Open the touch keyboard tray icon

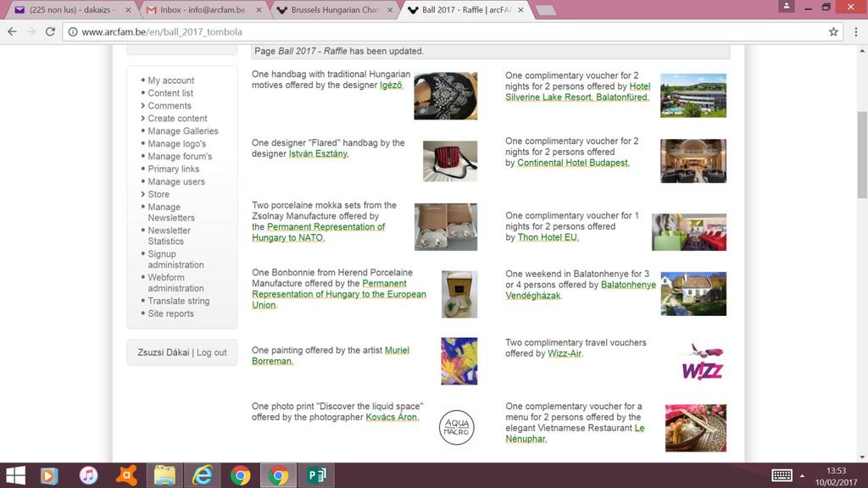pos(782,475)
